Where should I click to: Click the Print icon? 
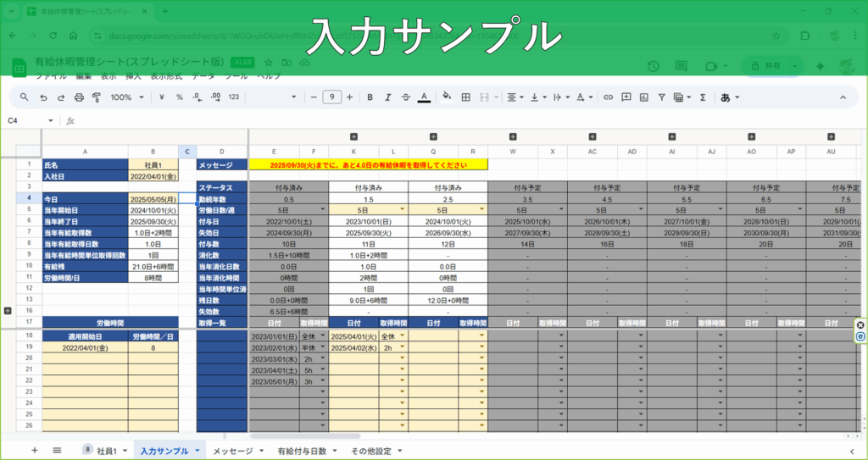(78, 97)
